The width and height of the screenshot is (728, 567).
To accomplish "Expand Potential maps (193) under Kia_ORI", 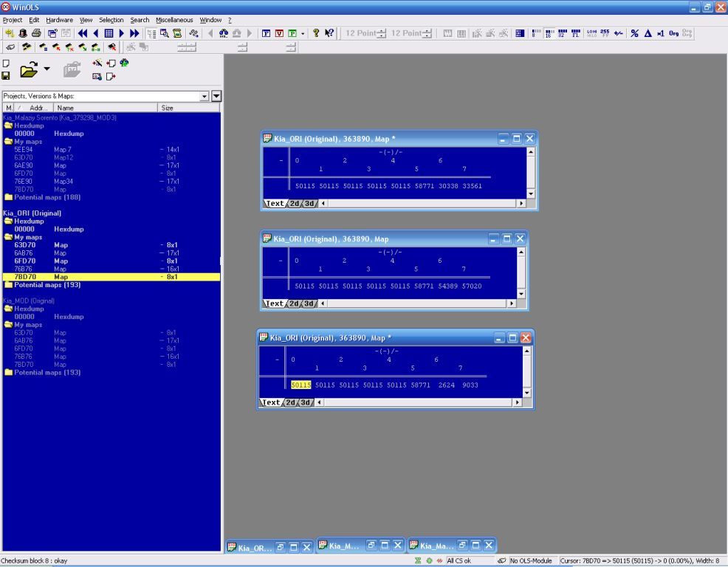I will pyautogui.click(x=8, y=285).
